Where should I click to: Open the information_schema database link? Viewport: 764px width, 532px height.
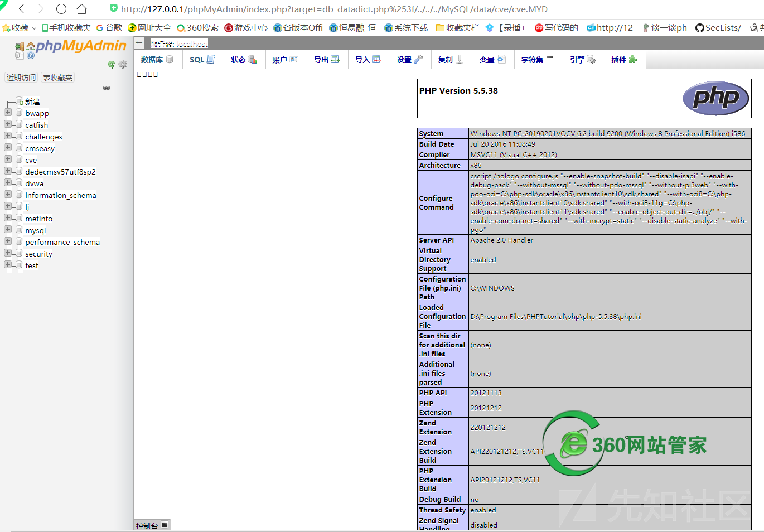point(61,195)
